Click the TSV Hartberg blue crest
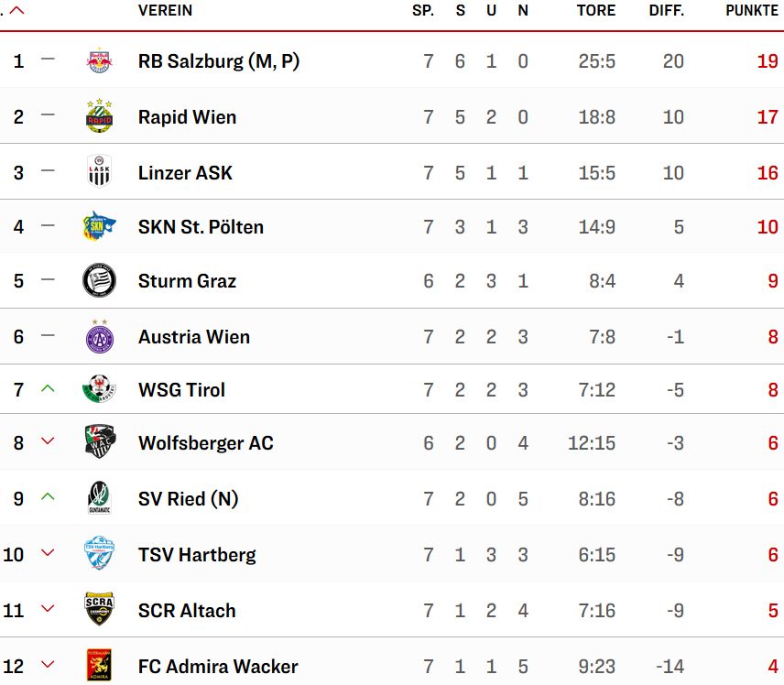Screen dimensions: 784x685 coord(99,554)
